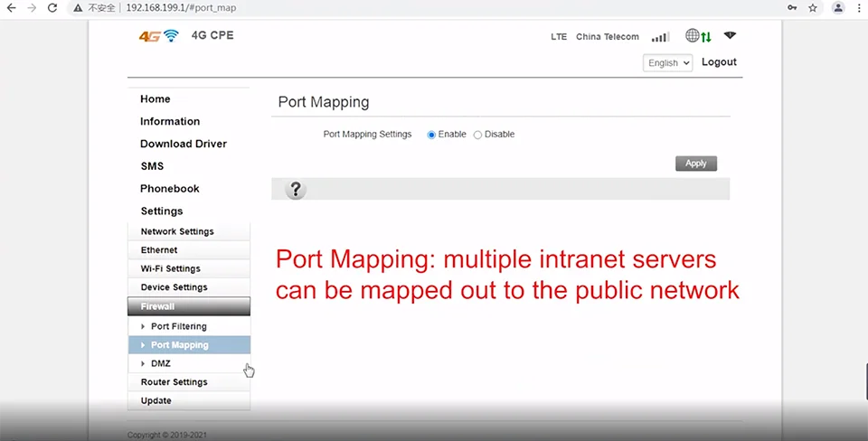Click the saved password key icon

pos(792,8)
